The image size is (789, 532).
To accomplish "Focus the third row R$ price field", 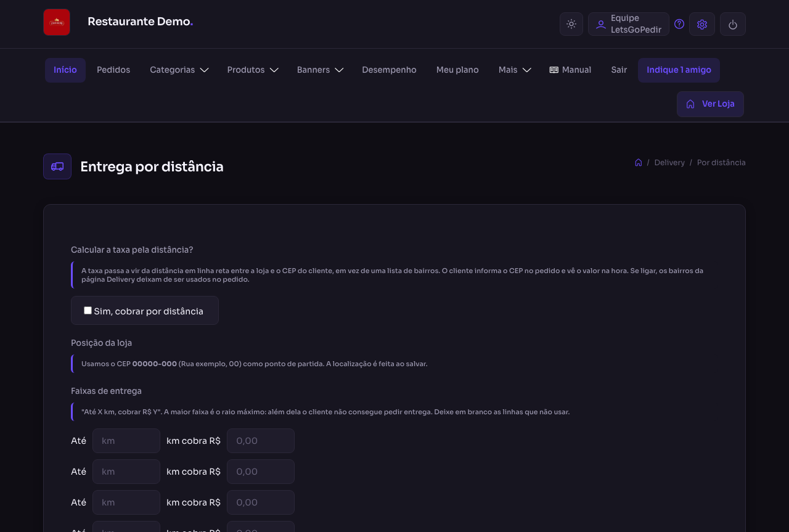I will [261, 502].
